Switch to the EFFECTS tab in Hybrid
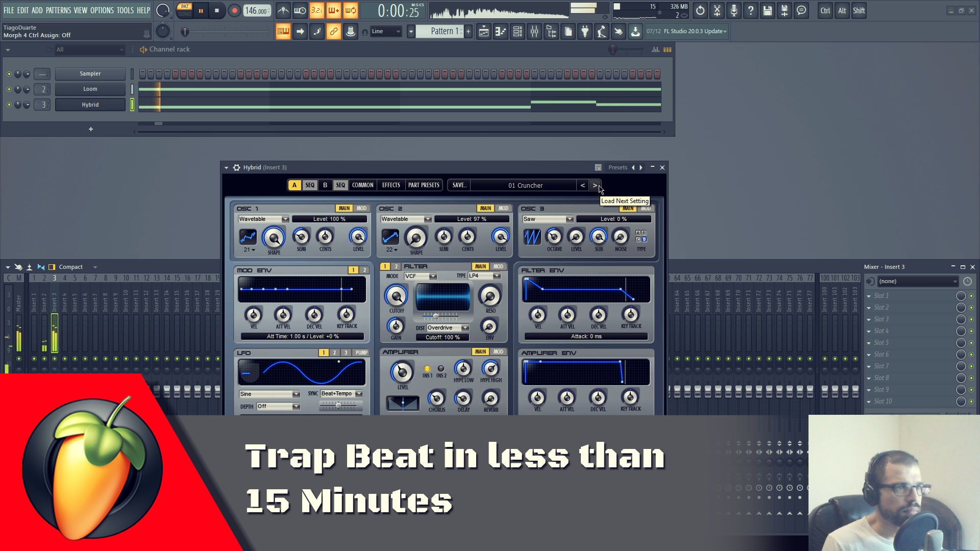Viewport: 980px width, 551px height. [x=391, y=185]
